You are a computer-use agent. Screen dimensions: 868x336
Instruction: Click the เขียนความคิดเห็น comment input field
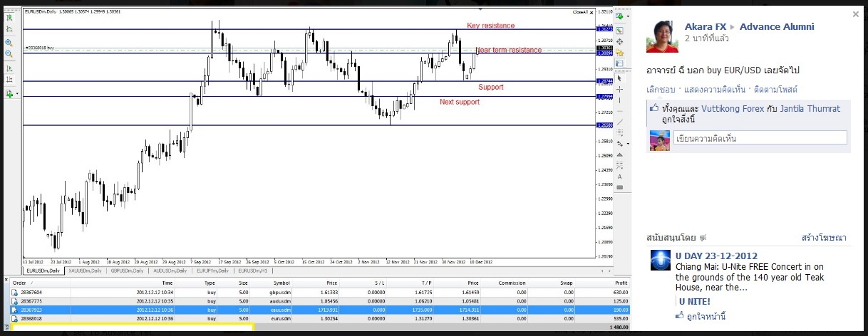760,138
